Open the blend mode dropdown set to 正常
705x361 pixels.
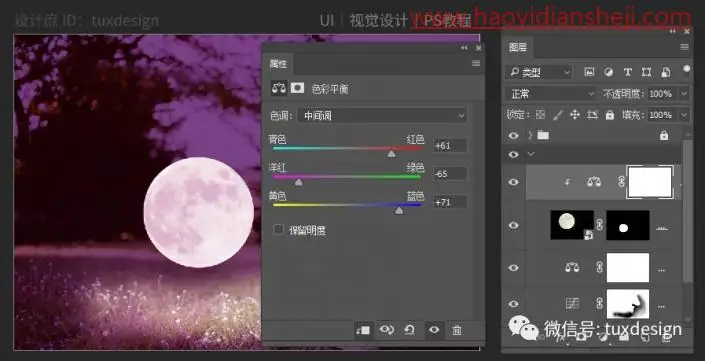(551, 94)
